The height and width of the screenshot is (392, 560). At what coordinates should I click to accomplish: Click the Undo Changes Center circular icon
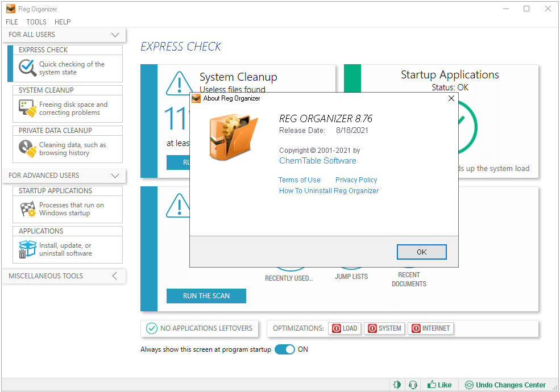(x=469, y=385)
